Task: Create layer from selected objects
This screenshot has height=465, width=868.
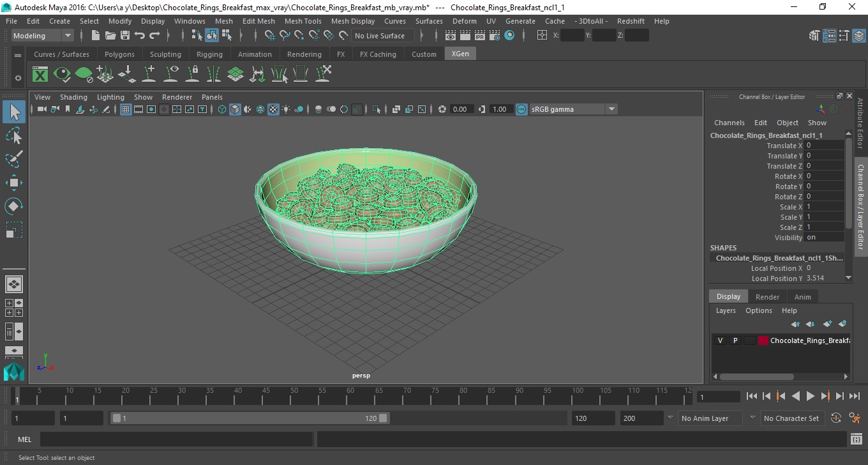Action: (x=842, y=324)
